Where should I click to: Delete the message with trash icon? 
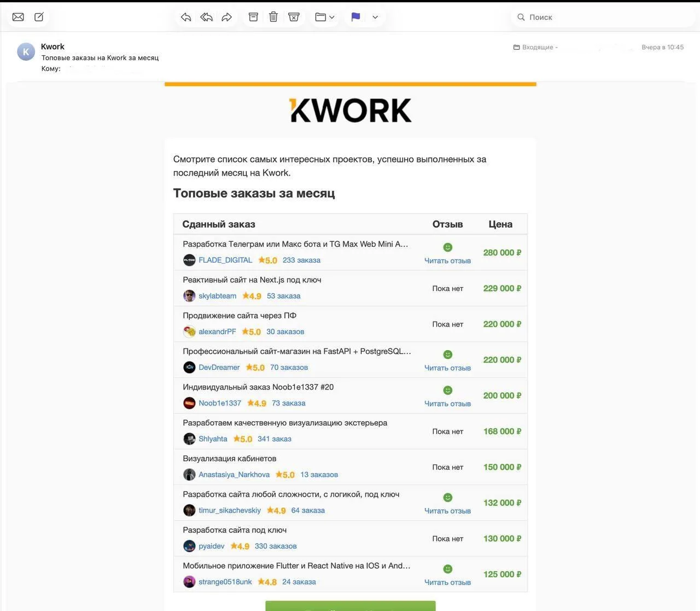[273, 17]
